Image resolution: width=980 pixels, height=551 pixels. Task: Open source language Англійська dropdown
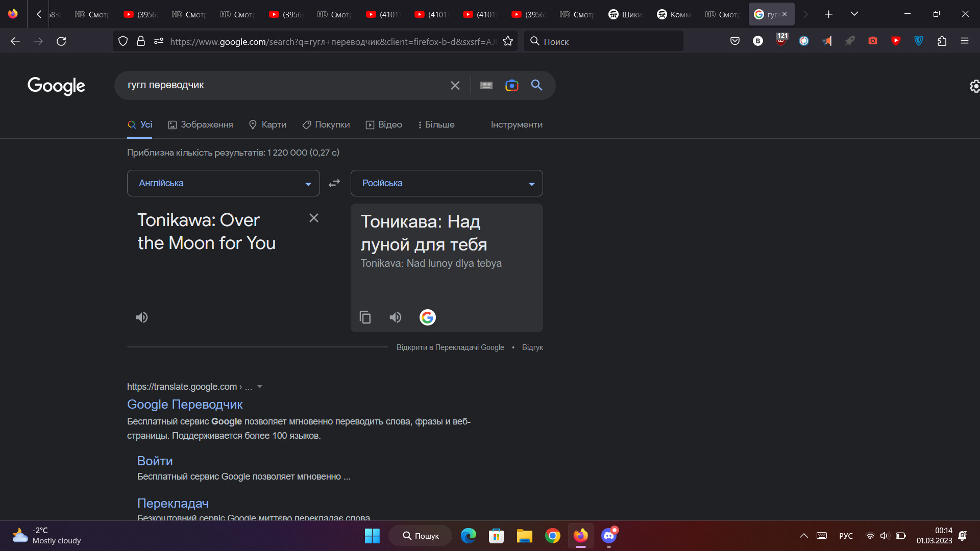(x=224, y=183)
